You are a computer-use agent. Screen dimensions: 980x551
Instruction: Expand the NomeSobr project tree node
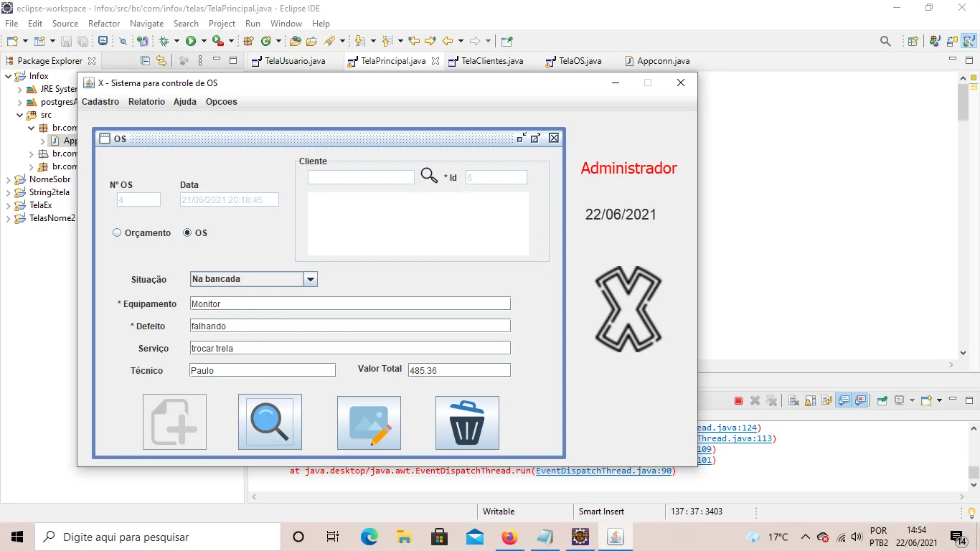point(9,179)
